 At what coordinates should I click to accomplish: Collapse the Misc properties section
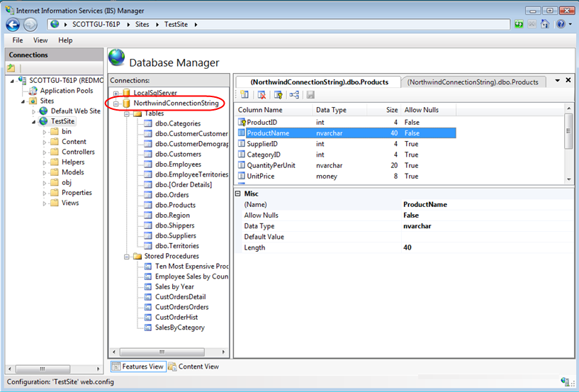[238, 194]
